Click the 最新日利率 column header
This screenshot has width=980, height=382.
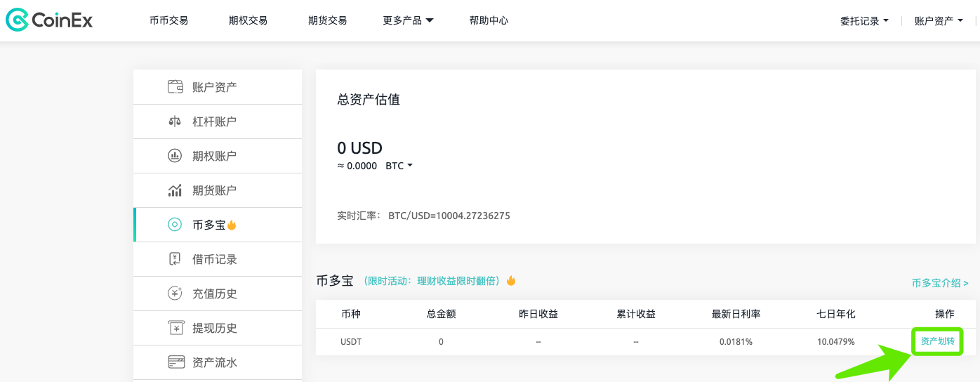point(736,314)
